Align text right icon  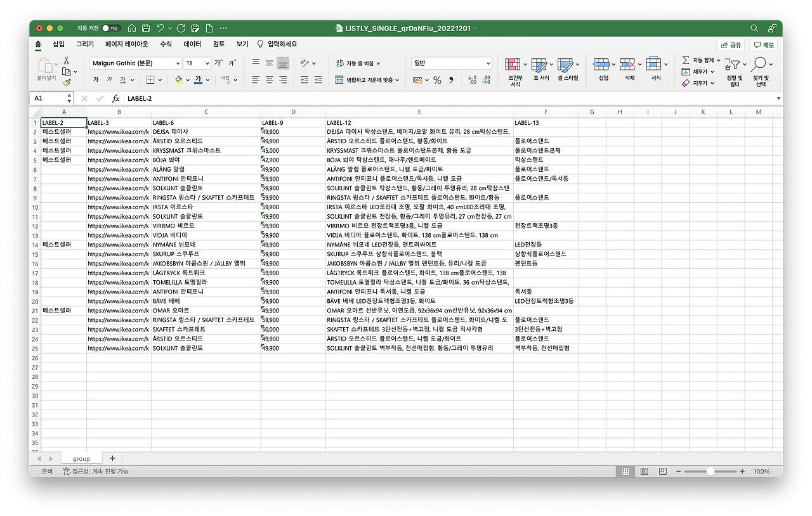[283, 80]
